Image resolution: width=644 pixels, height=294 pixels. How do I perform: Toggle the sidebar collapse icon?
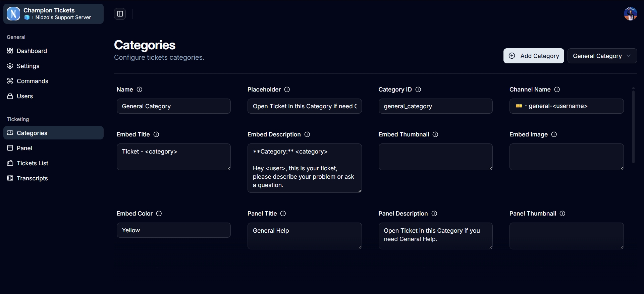120,14
